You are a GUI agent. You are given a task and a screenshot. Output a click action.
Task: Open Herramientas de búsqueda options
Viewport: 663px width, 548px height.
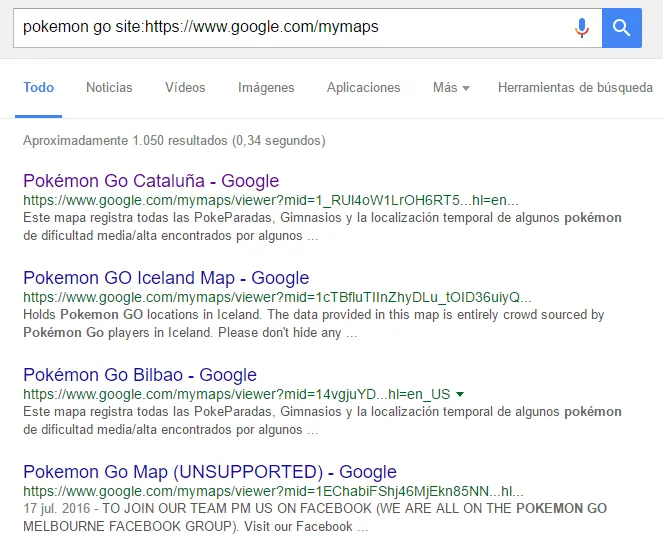point(575,88)
